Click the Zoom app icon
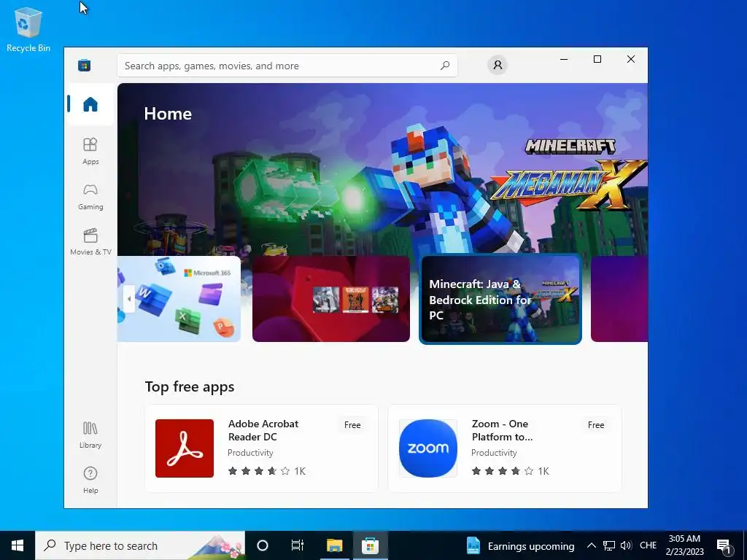The height and width of the screenshot is (560, 747). point(427,448)
